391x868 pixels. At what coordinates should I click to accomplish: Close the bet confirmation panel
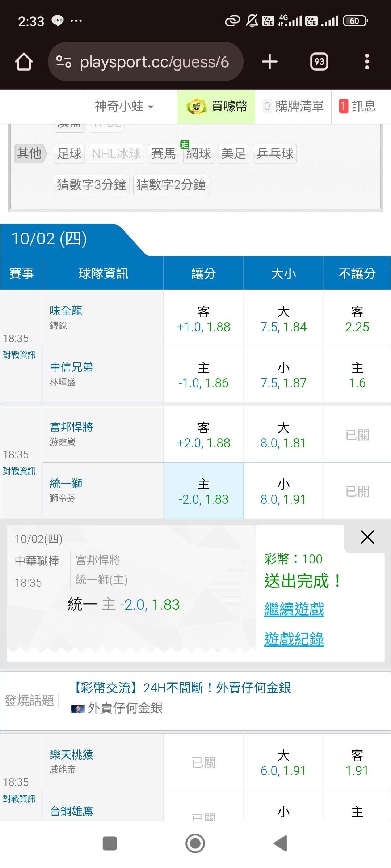tap(367, 537)
